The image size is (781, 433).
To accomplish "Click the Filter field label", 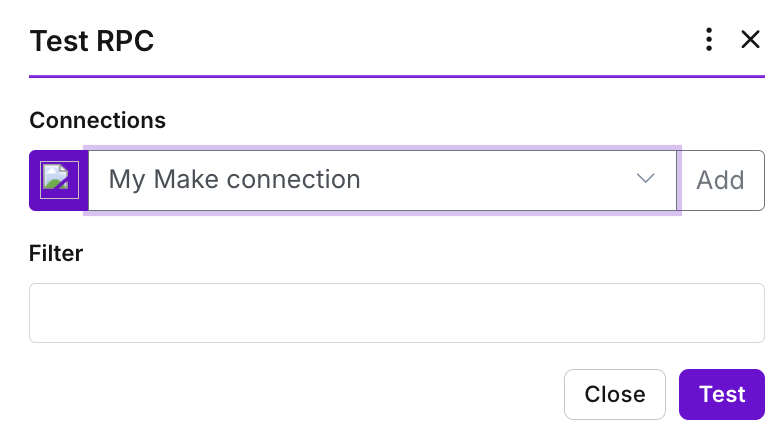I will (56, 253).
